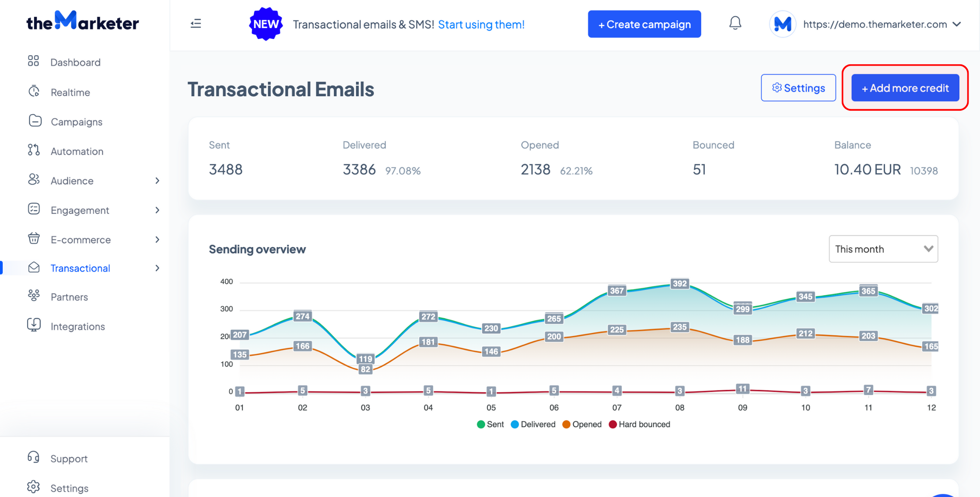Screen dimensions: 980x497
Task: Open Partners menu item
Action: click(x=69, y=297)
